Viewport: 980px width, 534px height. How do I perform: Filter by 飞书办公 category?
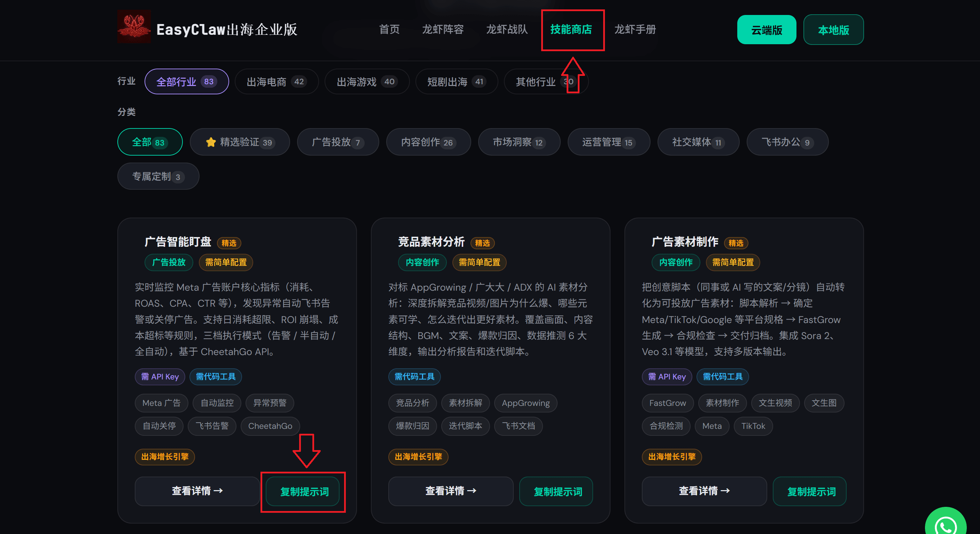(x=787, y=142)
